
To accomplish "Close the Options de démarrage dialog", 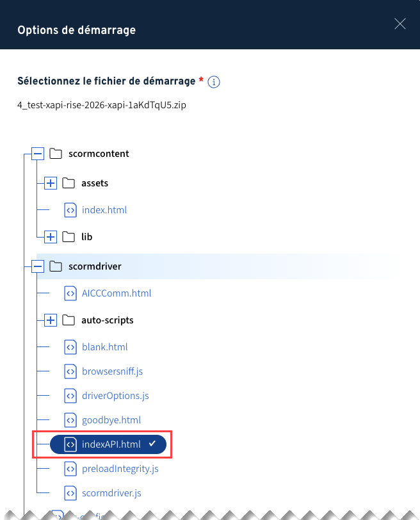I will (x=400, y=24).
